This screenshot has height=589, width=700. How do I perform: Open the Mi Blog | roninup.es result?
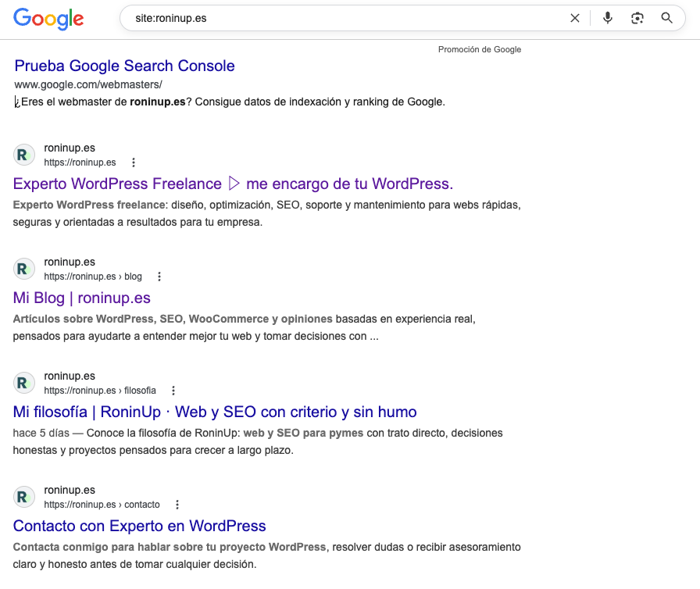tap(82, 298)
